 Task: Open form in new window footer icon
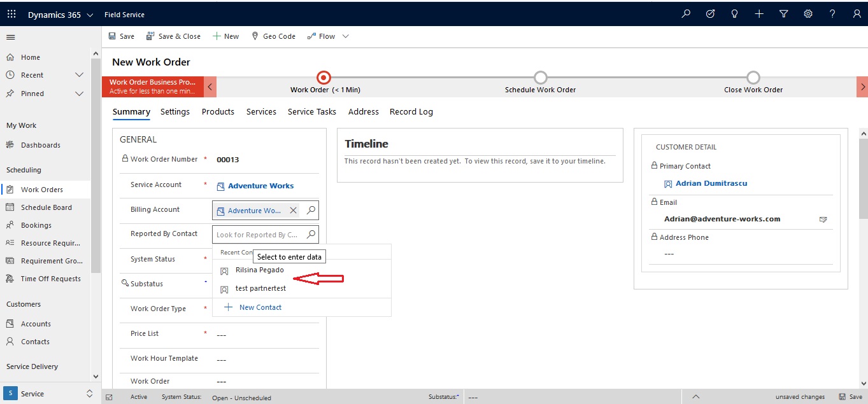[109, 397]
